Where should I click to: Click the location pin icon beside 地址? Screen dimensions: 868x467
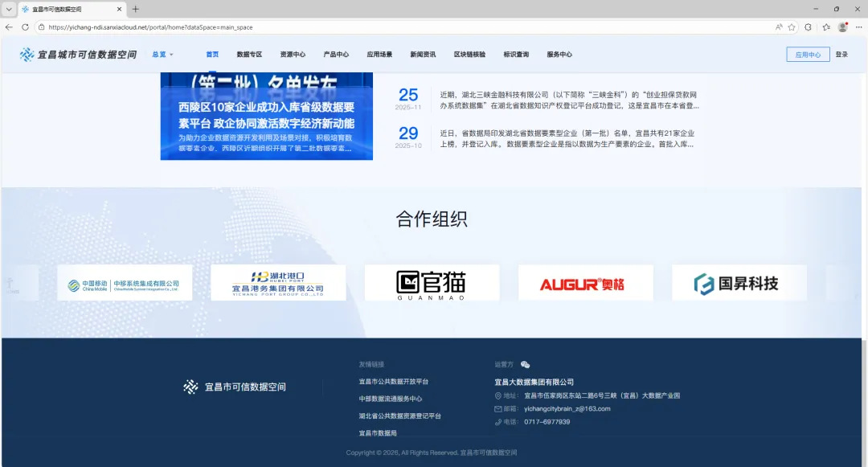point(500,395)
